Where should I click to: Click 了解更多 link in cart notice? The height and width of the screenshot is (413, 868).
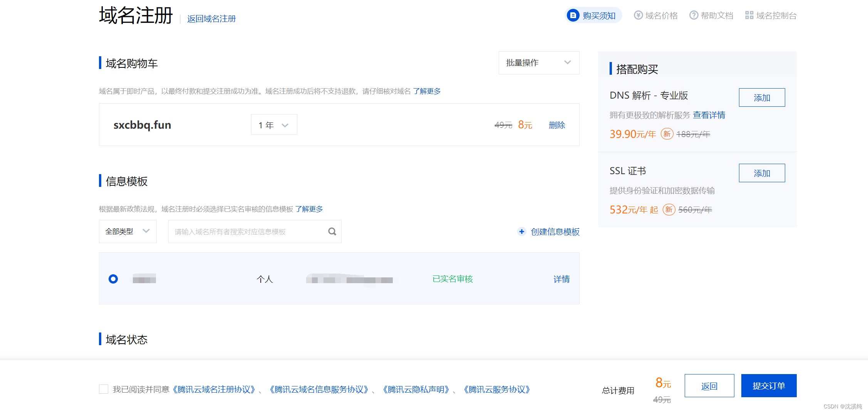tap(427, 91)
